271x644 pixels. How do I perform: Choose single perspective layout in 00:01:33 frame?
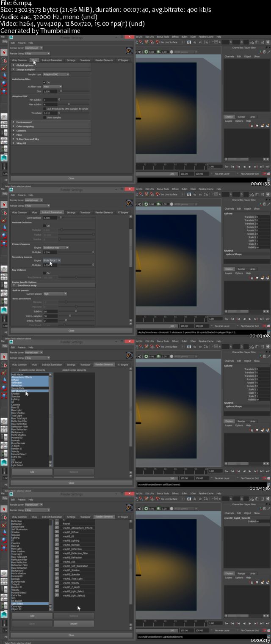click(x=4, y=116)
